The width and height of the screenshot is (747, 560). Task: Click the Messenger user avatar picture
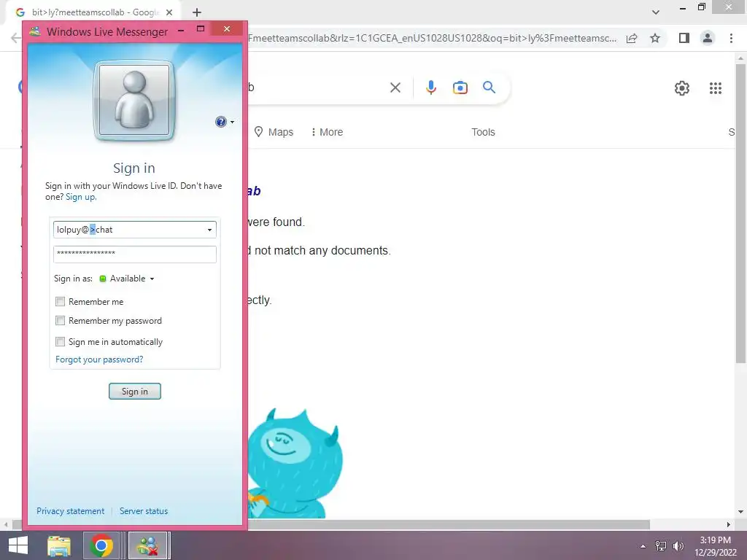[x=134, y=101]
